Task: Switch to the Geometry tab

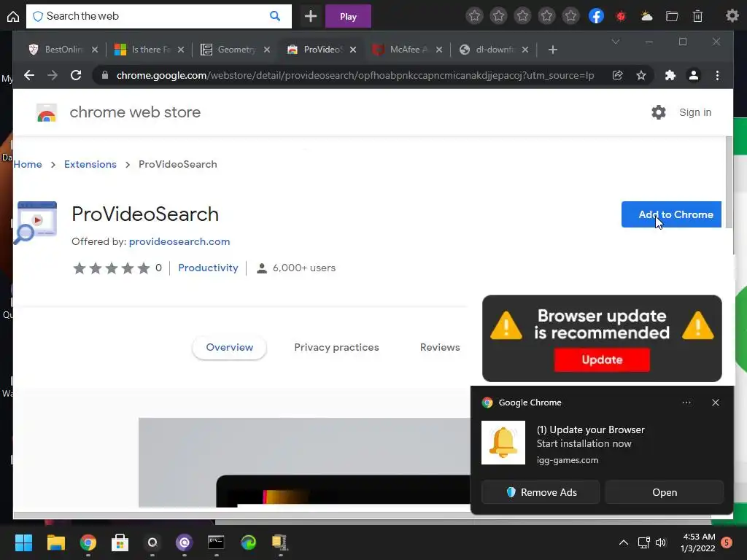Action: pyautogui.click(x=236, y=50)
